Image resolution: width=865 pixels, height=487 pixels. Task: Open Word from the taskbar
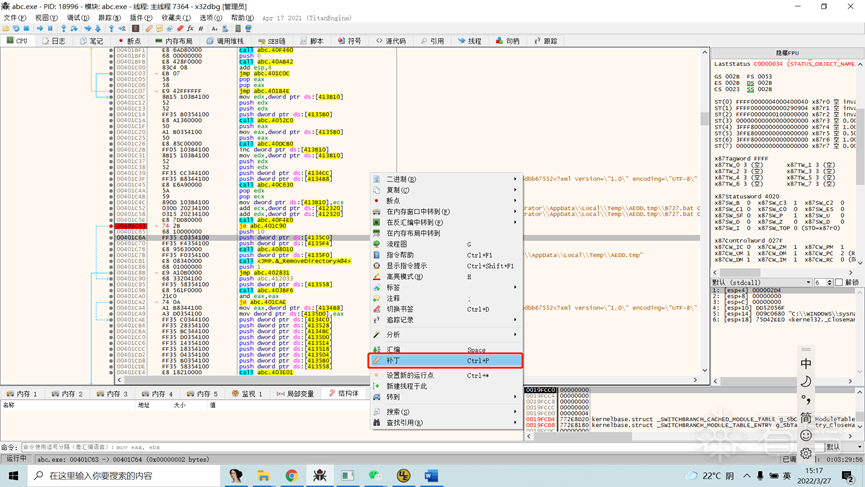click(431, 475)
